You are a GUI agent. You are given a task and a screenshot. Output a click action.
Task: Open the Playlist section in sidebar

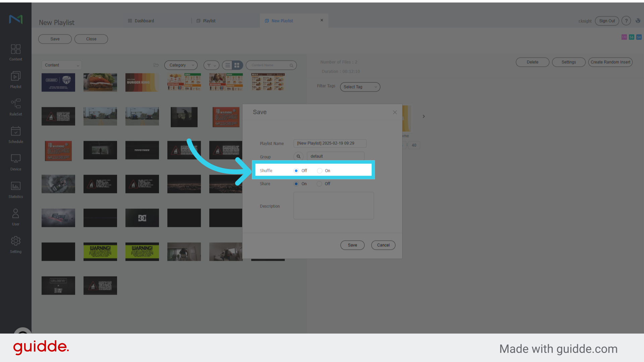15,80
